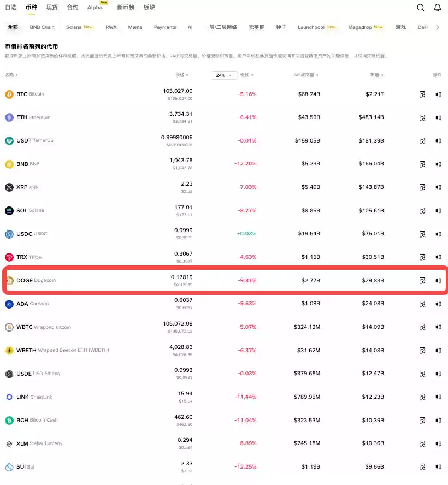Open the trade candlestick icon for BTC
Image resolution: width=448 pixels, height=485 pixels.
click(438, 94)
